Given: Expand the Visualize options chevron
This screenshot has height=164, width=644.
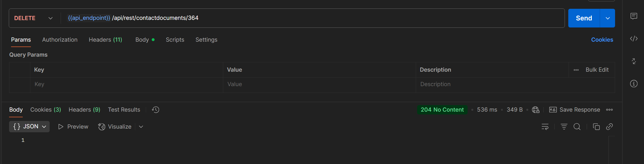Looking at the screenshot, I should [141, 127].
